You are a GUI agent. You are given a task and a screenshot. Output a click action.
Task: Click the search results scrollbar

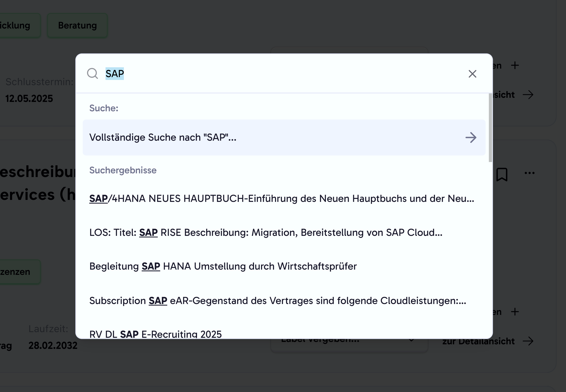click(x=490, y=127)
